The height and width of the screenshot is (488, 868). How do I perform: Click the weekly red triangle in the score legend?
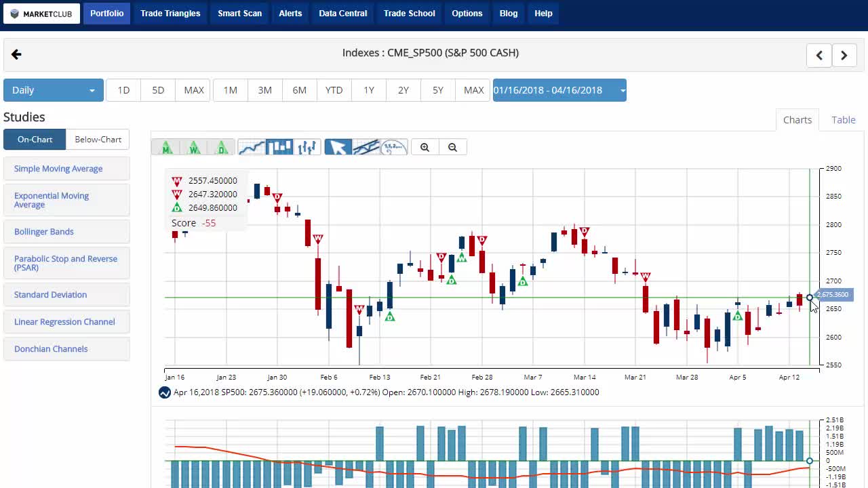tap(177, 195)
